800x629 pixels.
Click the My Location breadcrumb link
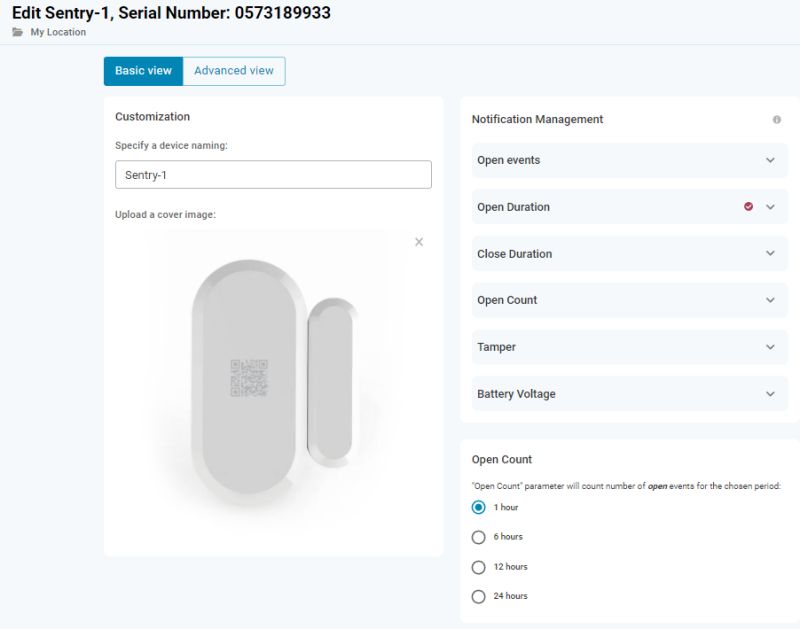pyautogui.click(x=58, y=32)
